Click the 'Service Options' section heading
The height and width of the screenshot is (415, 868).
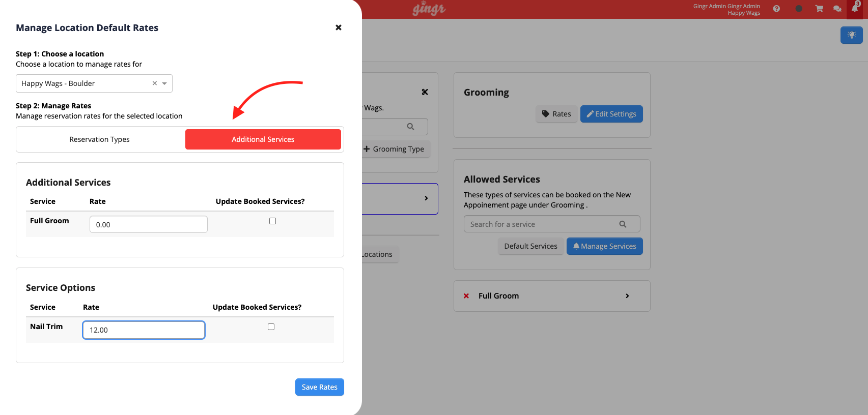[x=61, y=288]
